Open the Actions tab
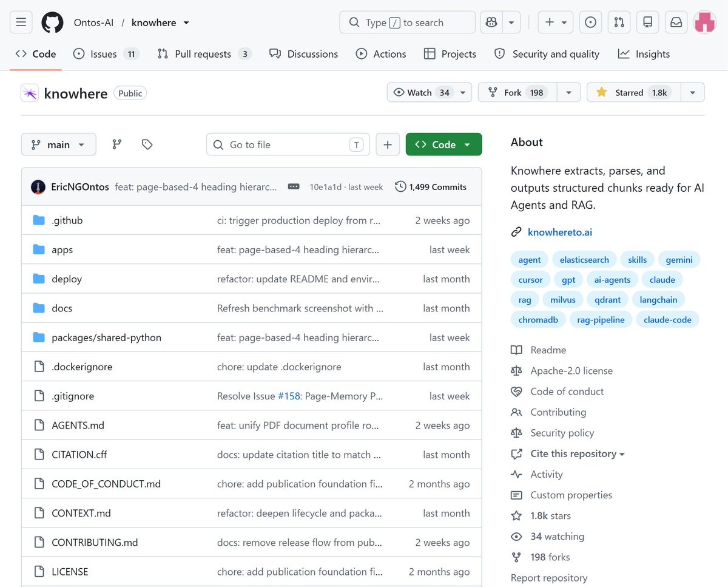 (x=381, y=54)
